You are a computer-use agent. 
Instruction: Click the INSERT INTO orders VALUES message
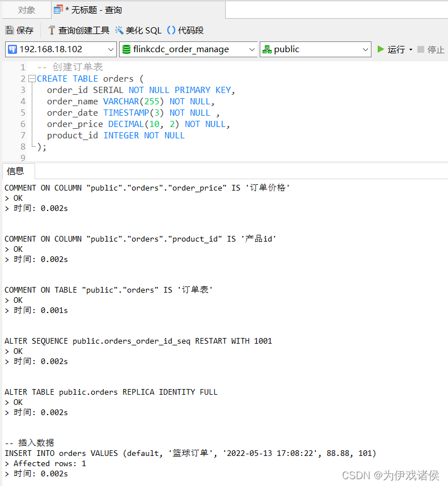[191, 454]
